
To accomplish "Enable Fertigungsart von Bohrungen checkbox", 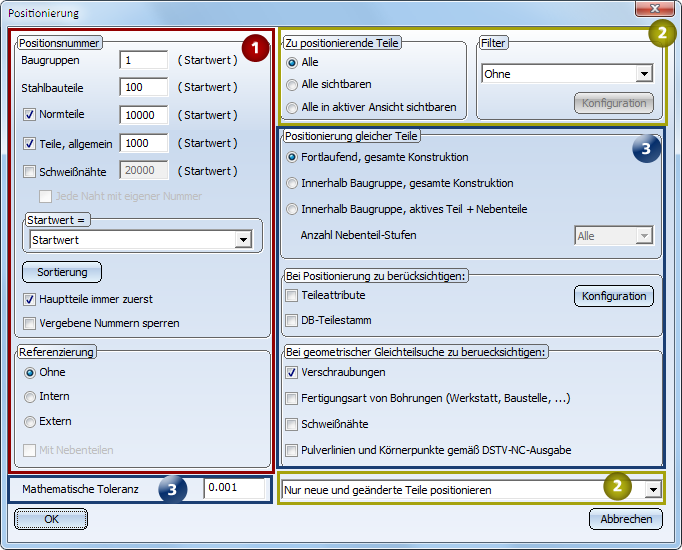I will 291,398.
